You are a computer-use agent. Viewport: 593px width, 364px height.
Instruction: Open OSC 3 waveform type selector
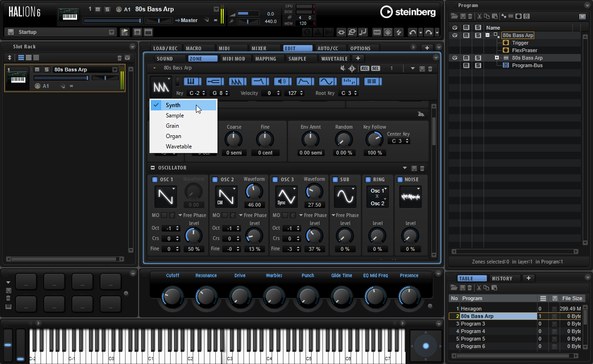pyautogui.click(x=287, y=196)
